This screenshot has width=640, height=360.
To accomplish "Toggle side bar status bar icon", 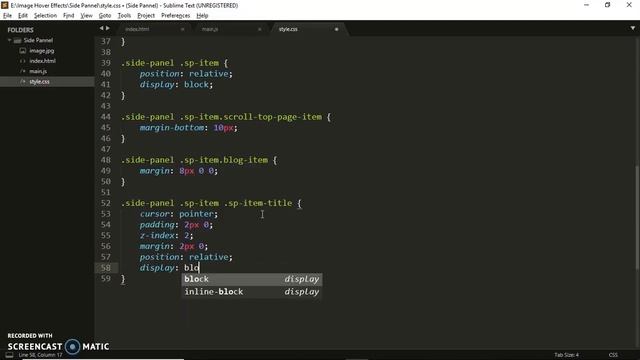I will point(9,355).
